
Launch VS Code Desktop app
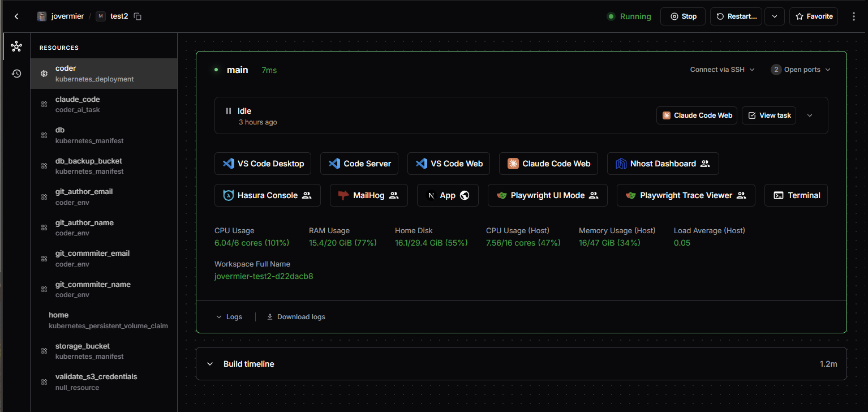pyautogui.click(x=263, y=164)
